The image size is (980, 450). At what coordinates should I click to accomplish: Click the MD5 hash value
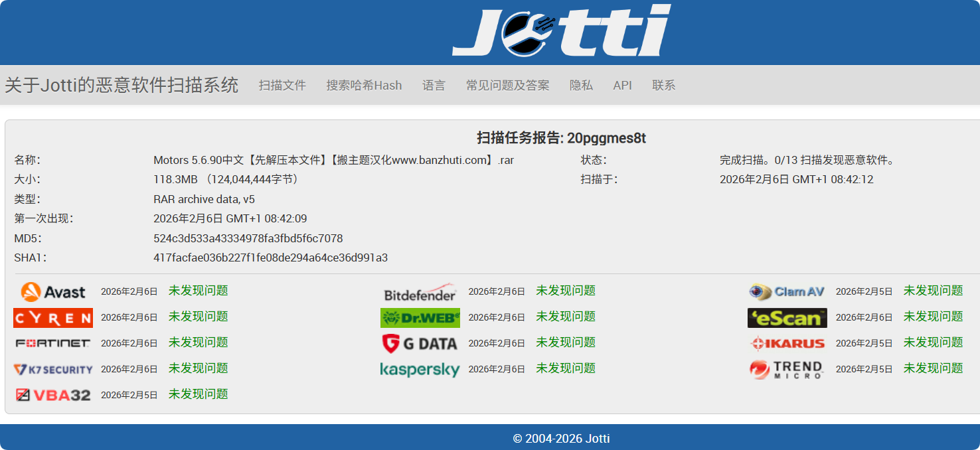(x=248, y=238)
